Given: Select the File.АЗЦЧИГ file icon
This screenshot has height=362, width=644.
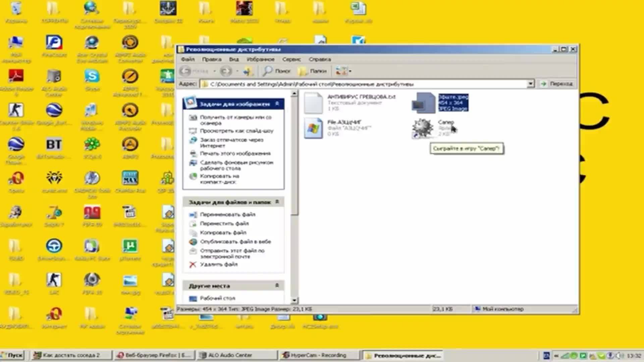Looking at the screenshot, I should [313, 128].
